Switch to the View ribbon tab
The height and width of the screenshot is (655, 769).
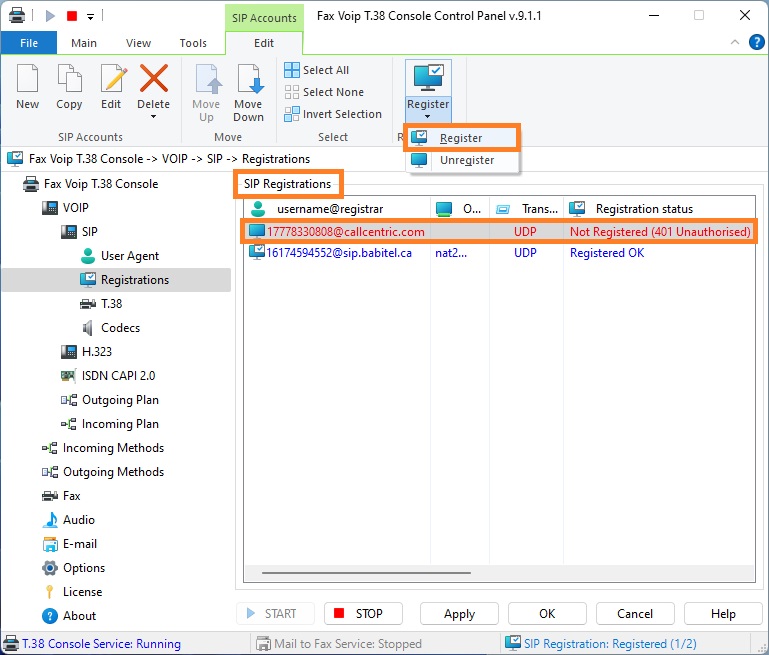(x=138, y=43)
